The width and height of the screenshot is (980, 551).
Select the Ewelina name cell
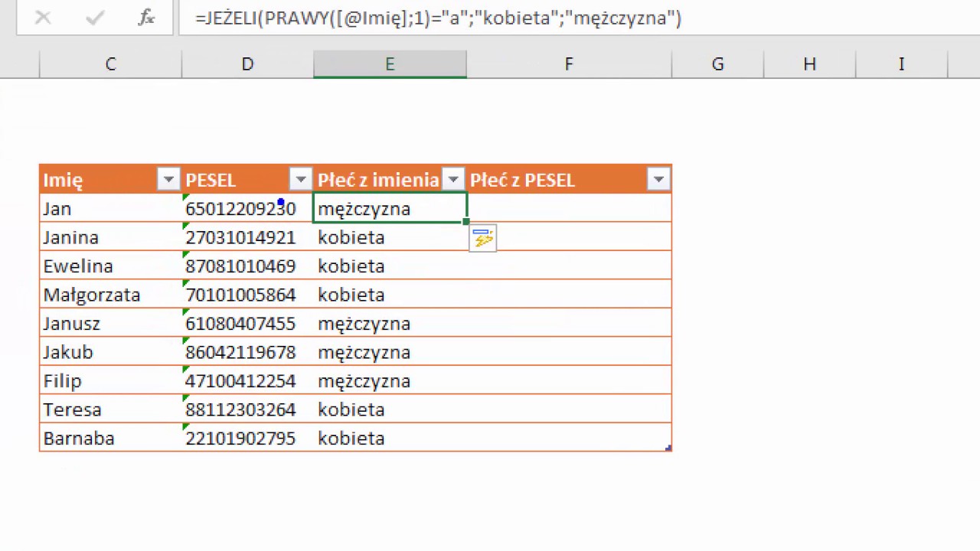pyautogui.click(x=111, y=266)
